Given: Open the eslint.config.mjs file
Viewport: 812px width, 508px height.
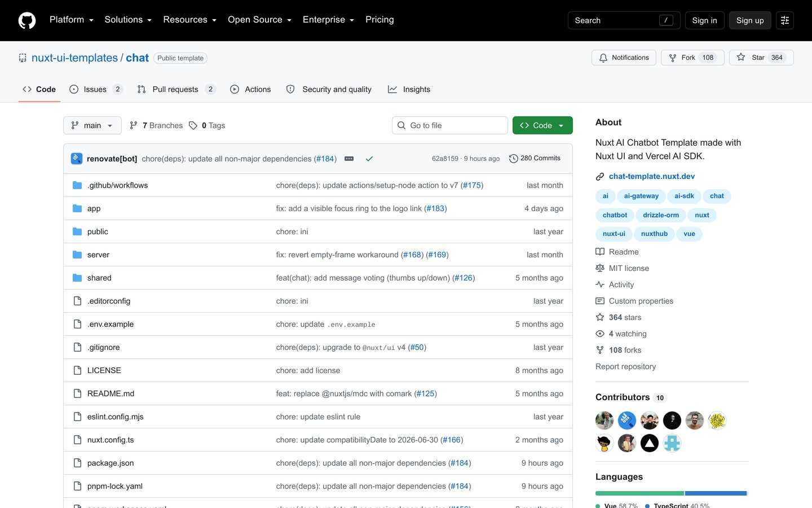Looking at the screenshot, I should pyautogui.click(x=115, y=417).
